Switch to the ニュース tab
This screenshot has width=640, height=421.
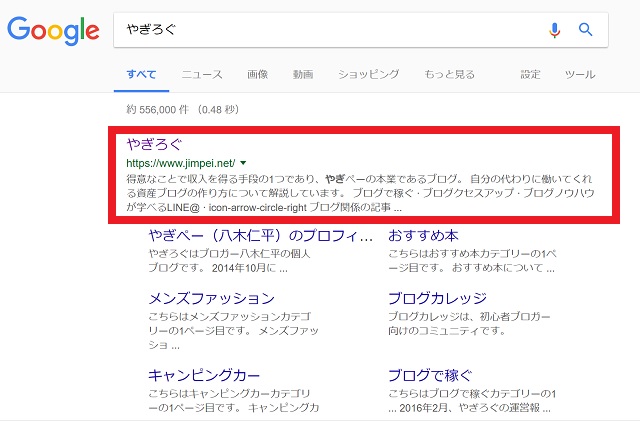pyautogui.click(x=202, y=75)
